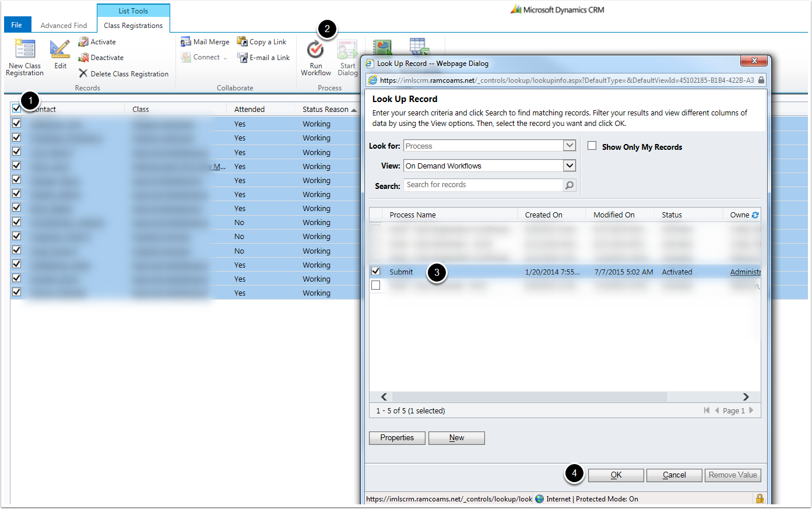Screen dimensions: 812x509
Task: Open the Administrator owner link
Action: tap(745, 271)
